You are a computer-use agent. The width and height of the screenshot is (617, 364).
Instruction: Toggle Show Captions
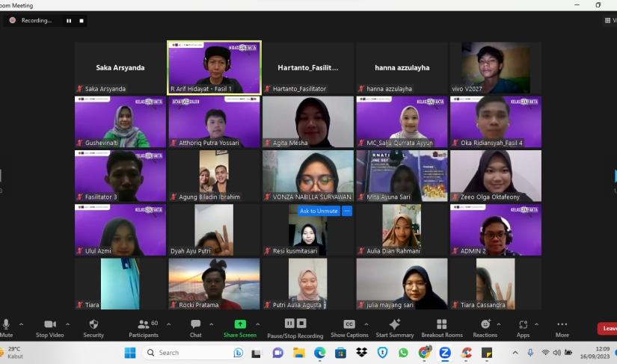coord(349,327)
